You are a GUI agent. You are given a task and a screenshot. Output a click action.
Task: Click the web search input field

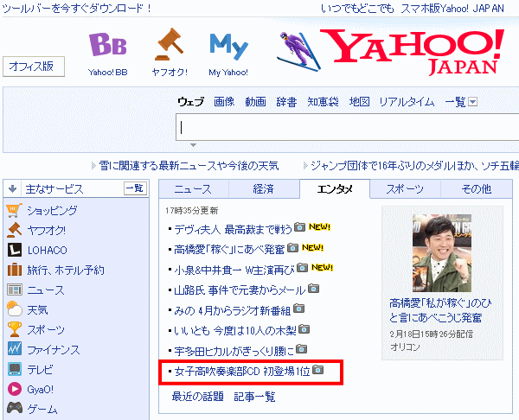[347, 127]
